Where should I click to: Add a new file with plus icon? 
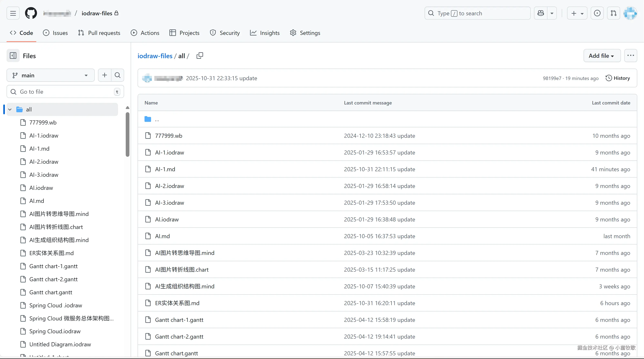[x=105, y=75]
